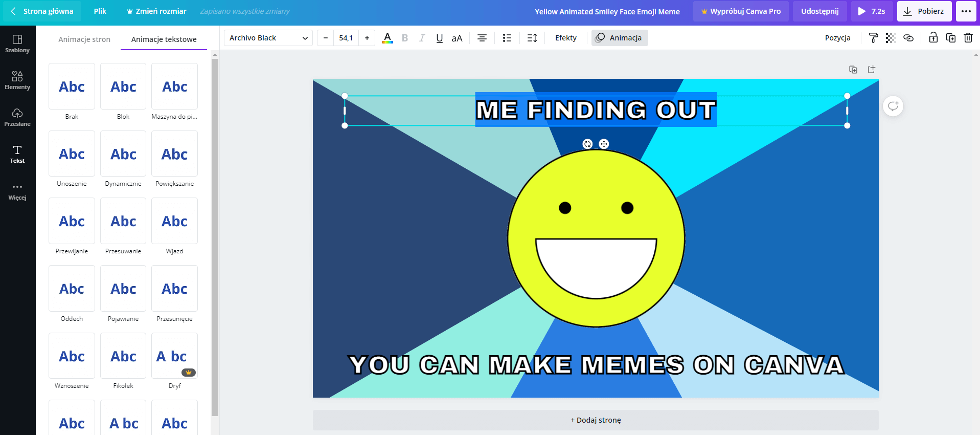Toggle bold formatting
Viewport: 980px width, 435px height.
[405, 38]
